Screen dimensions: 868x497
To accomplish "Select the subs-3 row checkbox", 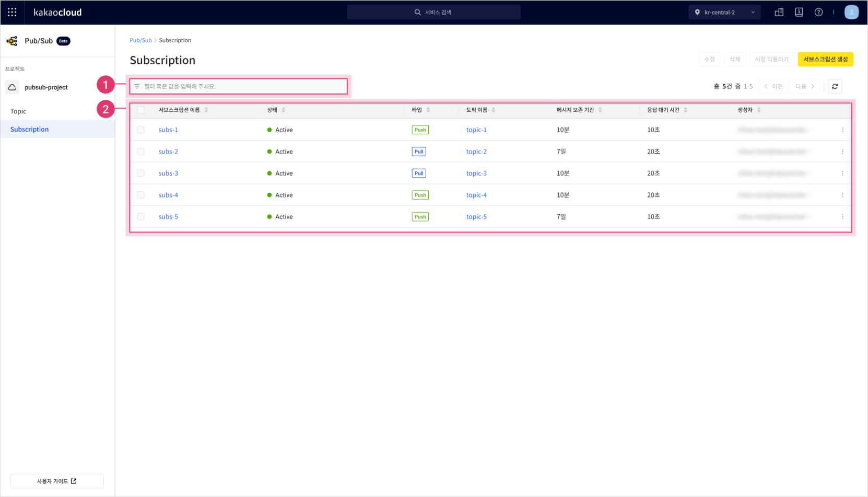I will 140,173.
